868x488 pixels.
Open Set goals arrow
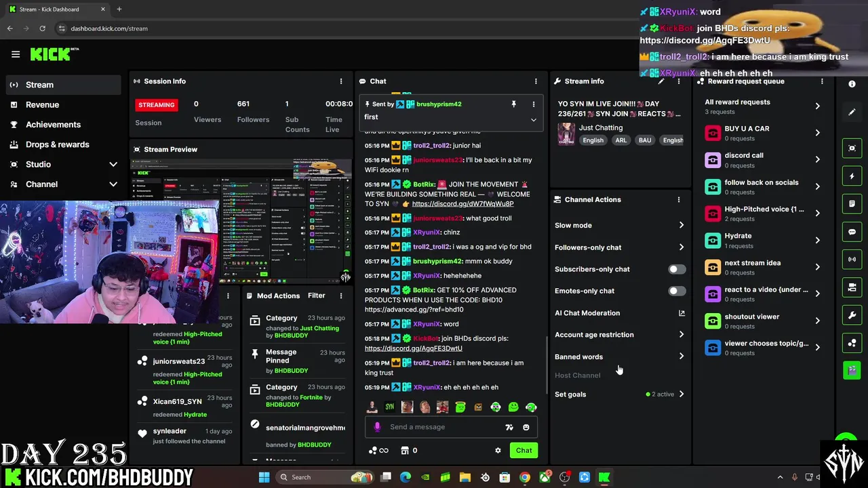pos(682,394)
